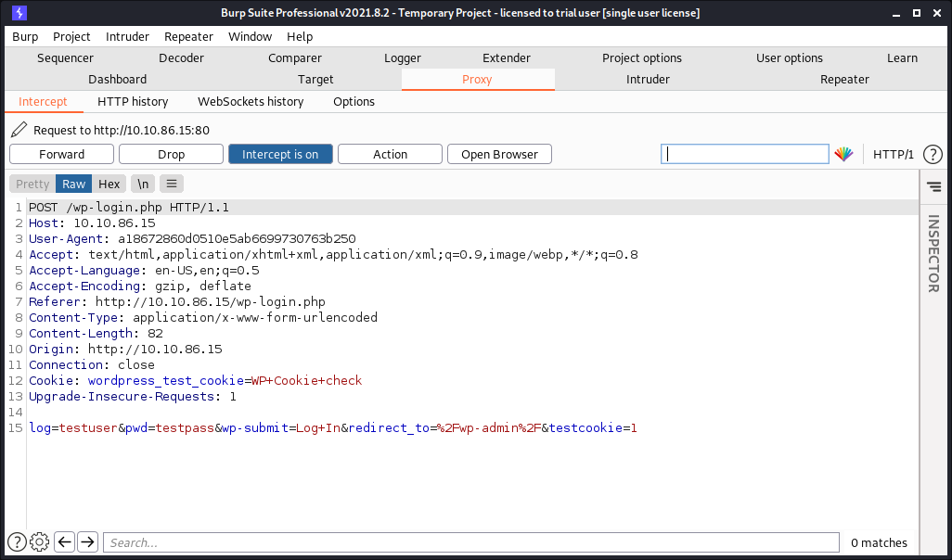Click the pencil edit target icon
This screenshot has height=560, width=952.
19,130
